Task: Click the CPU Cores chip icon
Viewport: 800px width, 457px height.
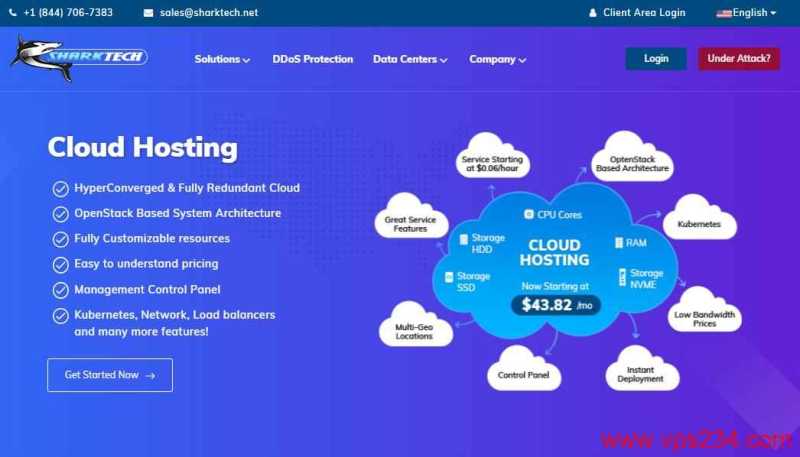Action: tap(529, 214)
